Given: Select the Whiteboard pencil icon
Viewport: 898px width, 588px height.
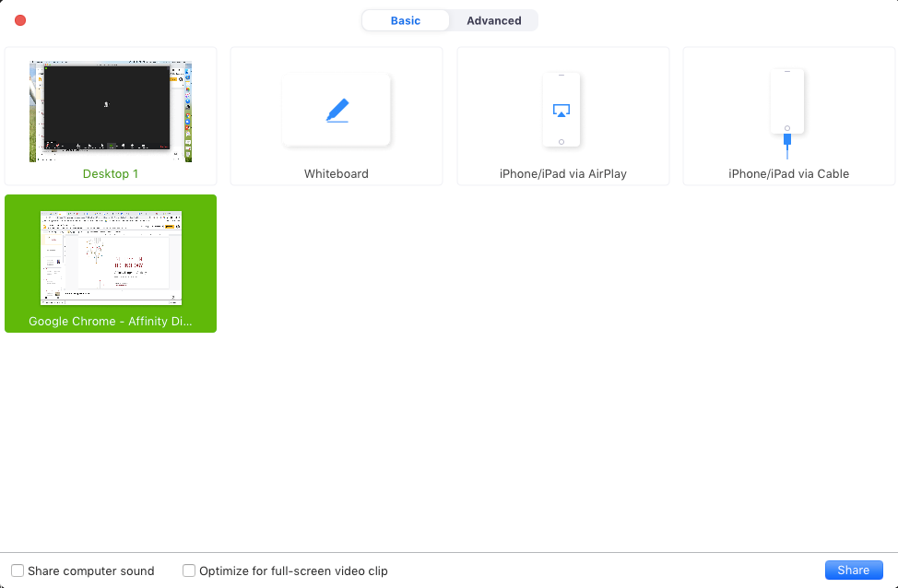Looking at the screenshot, I should click(x=336, y=110).
